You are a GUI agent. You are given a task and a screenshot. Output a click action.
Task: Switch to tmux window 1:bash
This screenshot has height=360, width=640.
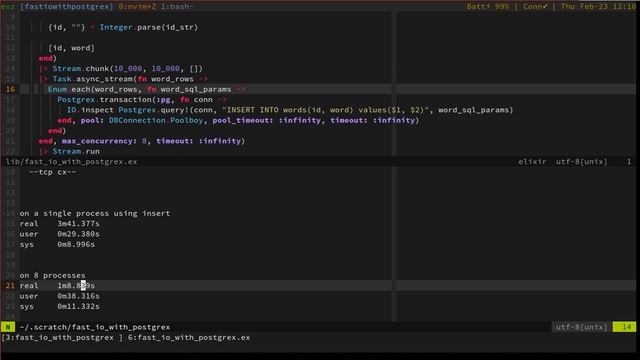tap(177, 7)
